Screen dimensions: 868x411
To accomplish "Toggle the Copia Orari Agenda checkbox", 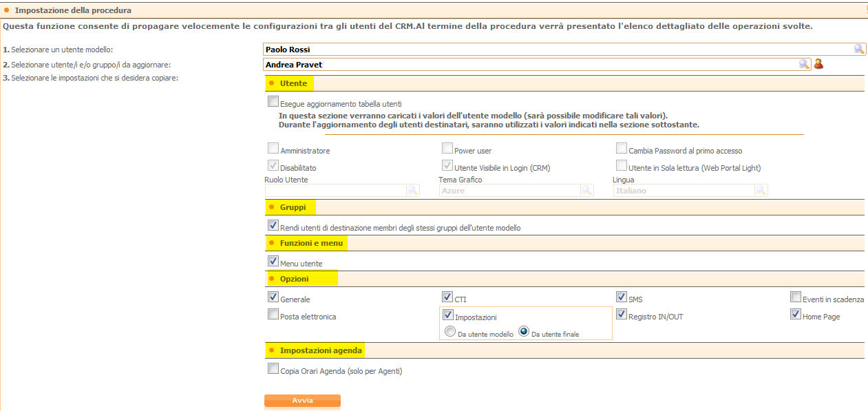I will click(273, 370).
